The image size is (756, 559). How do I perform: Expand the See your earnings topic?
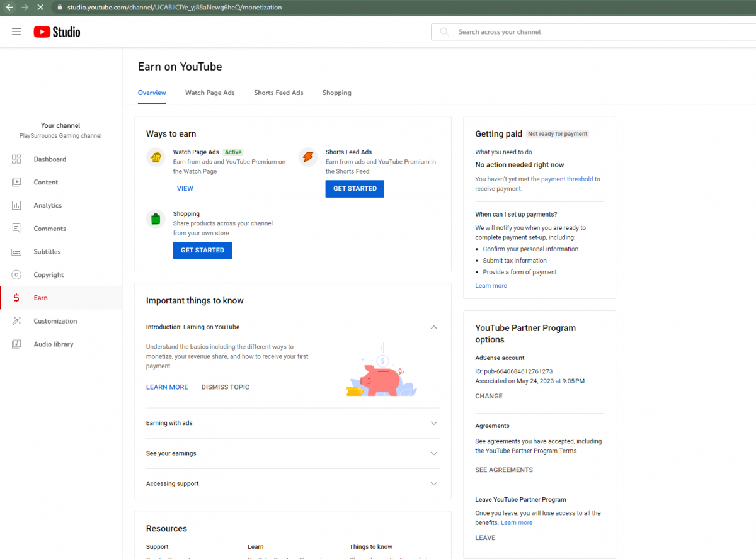(433, 453)
